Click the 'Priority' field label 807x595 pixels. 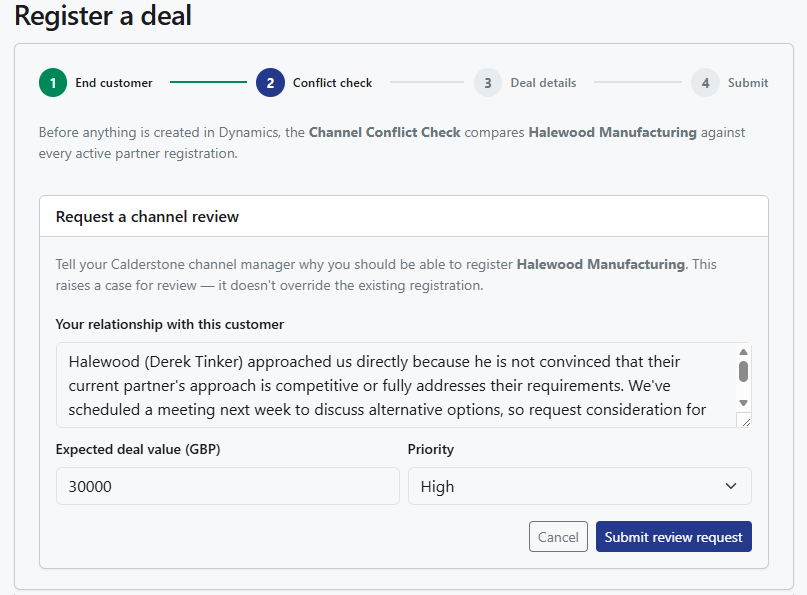click(431, 449)
